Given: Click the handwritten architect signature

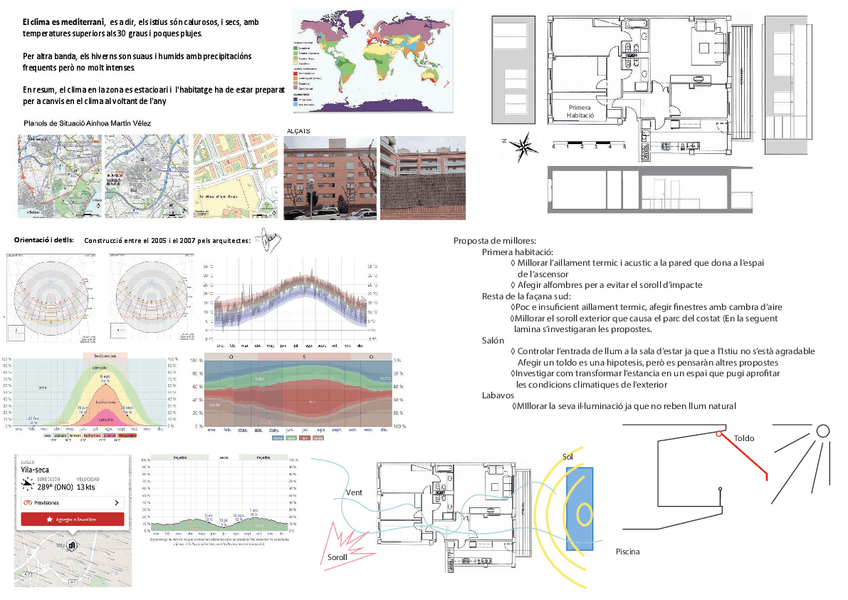Looking at the screenshot, I should pos(270,239).
